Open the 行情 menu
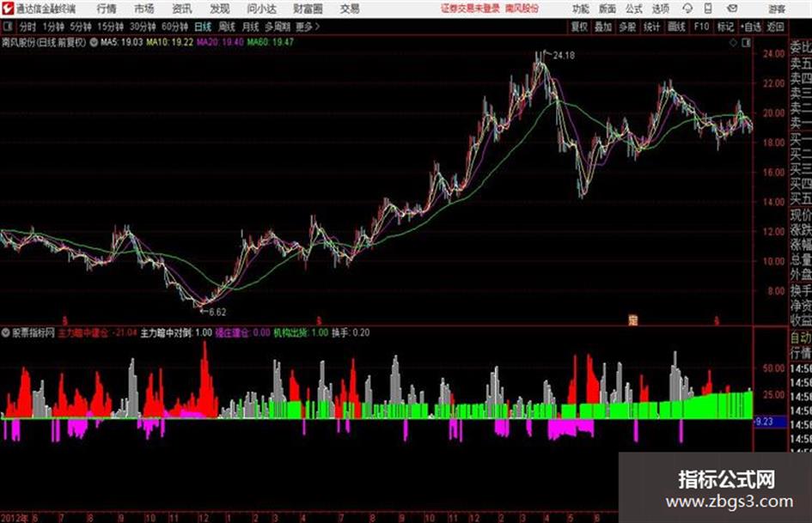Viewport: 812px width, 523px height. click(x=107, y=9)
